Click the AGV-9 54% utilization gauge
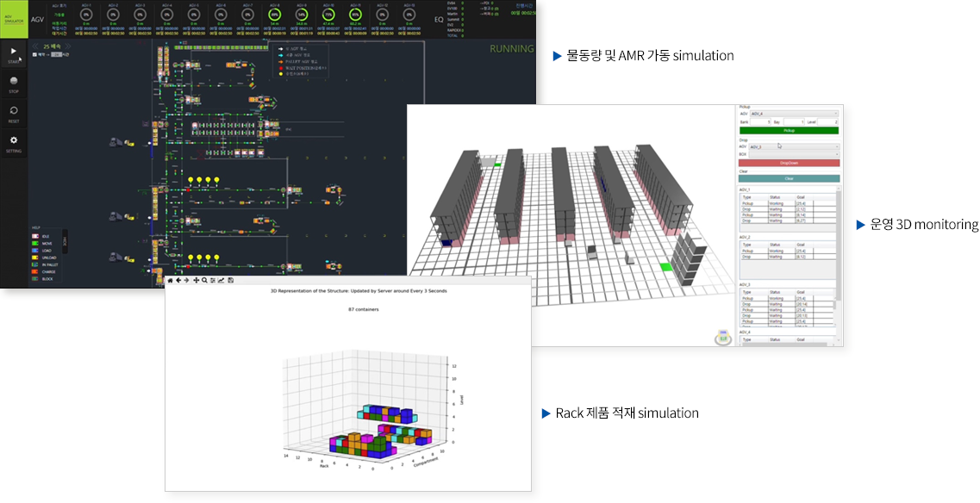The image size is (980, 503). tap(302, 14)
